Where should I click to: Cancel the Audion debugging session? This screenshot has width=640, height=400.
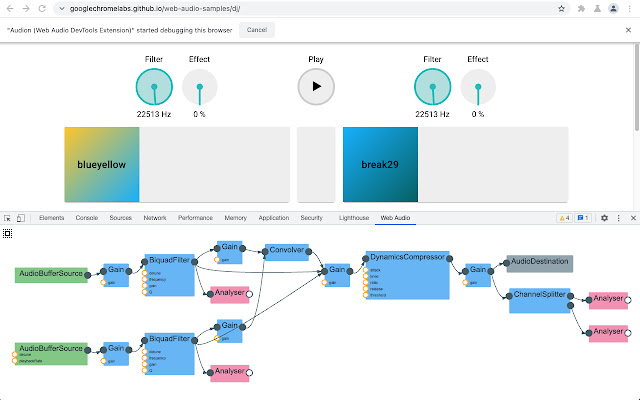pos(257,30)
